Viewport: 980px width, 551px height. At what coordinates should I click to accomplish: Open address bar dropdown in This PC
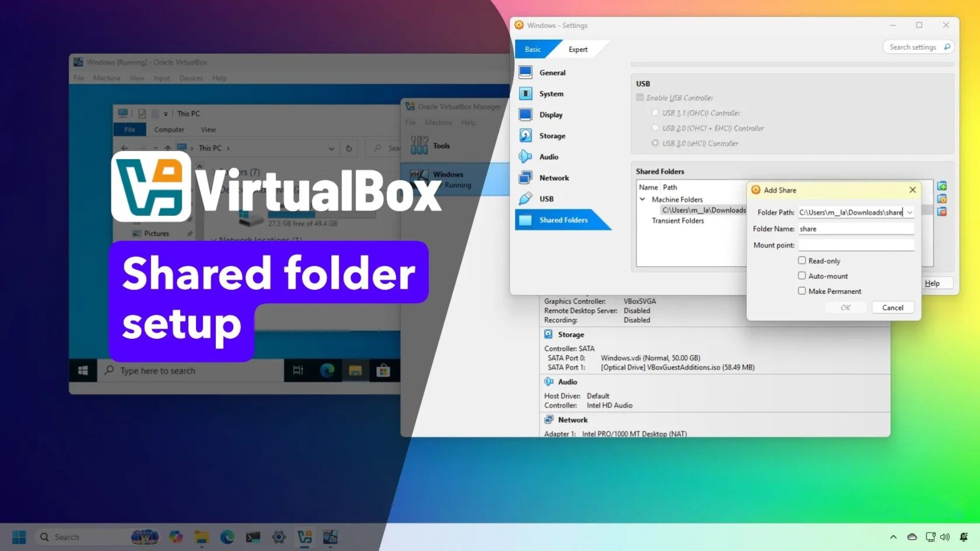331,148
